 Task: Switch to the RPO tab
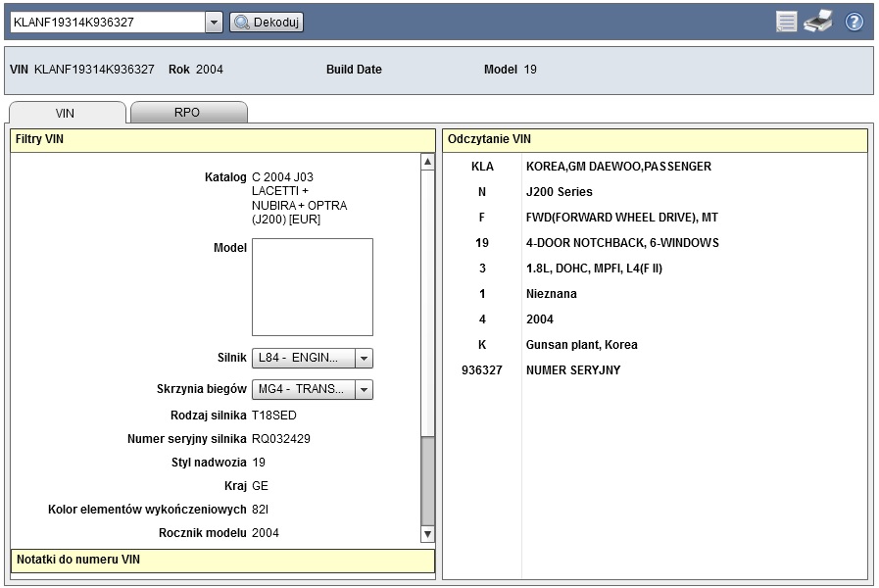[187, 113]
